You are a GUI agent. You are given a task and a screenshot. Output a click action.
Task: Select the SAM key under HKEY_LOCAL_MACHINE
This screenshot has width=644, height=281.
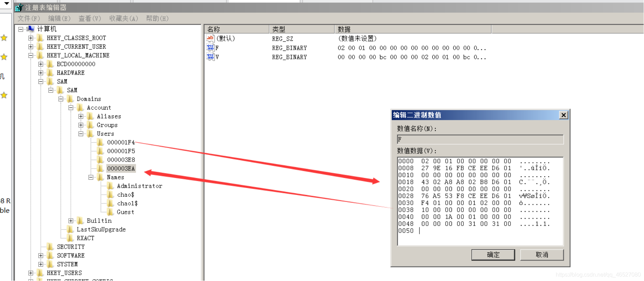click(x=62, y=81)
